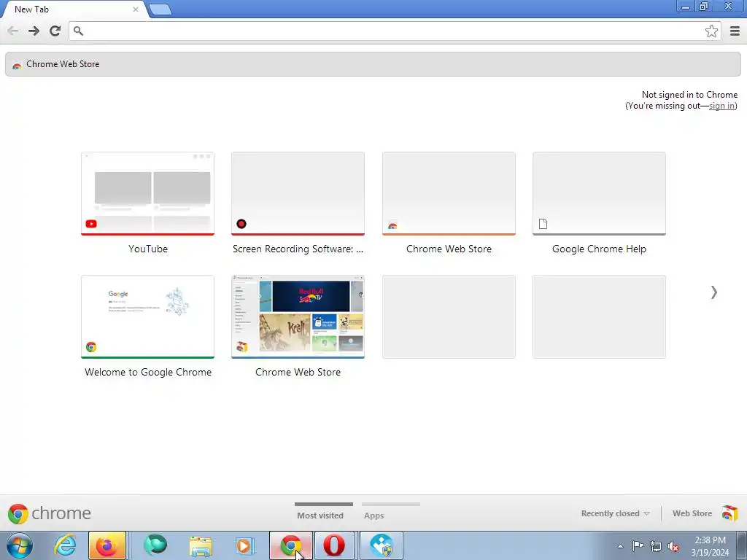Image resolution: width=747 pixels, height=560 pixels.
Task: Open the Screen Recording Software thumbnail
Action: tap(298, 194)
